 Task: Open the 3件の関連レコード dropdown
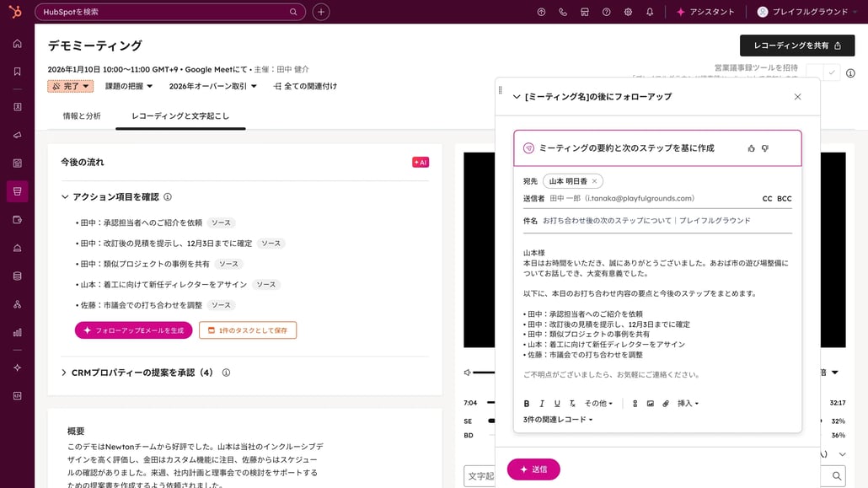[x=558, y=420]
